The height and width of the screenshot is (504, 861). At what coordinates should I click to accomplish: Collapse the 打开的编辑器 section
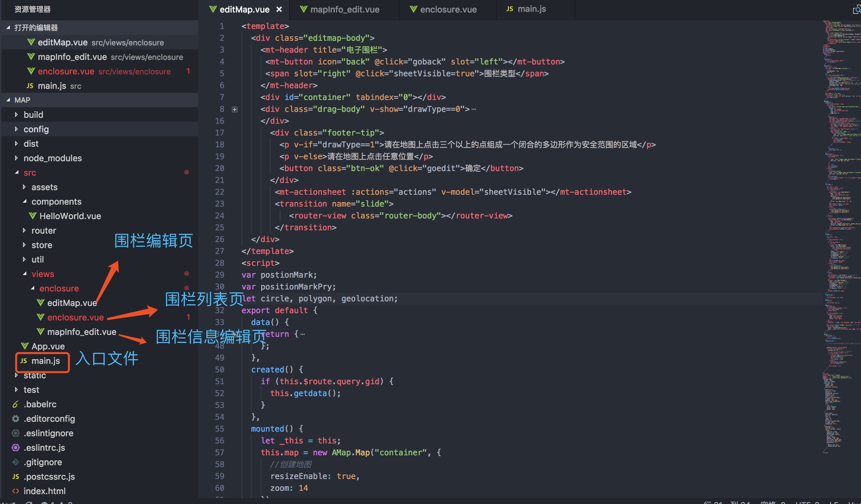8,28
